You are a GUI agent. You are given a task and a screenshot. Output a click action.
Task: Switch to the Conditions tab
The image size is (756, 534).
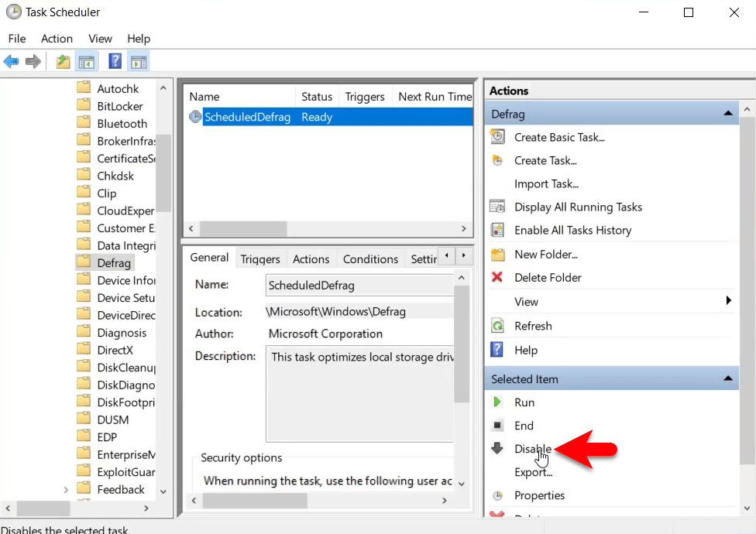[370, 259]
